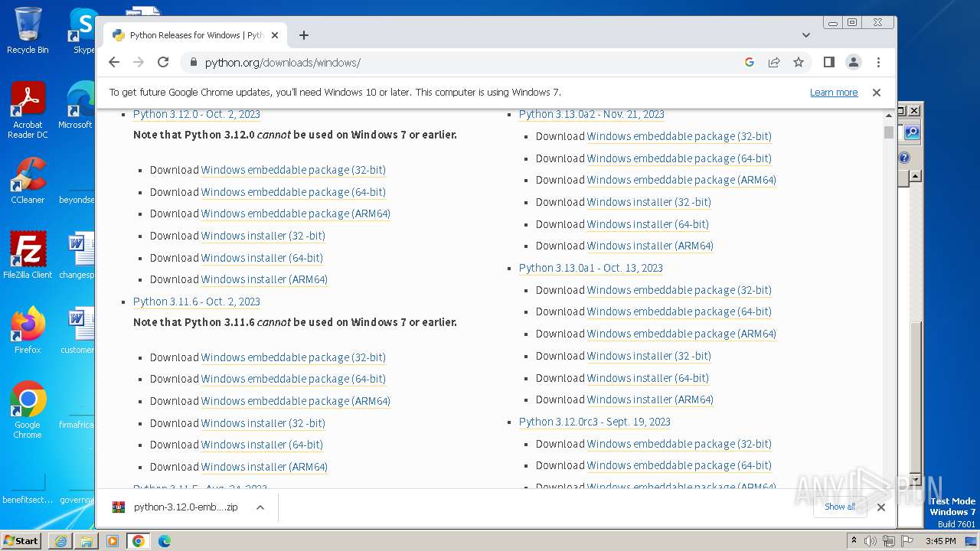The height and width of the screenshot is (551, 980).
Task: Open Python 3.12.0rc3 - Sept. 19, 2023 release
Action: click(595, 422)
